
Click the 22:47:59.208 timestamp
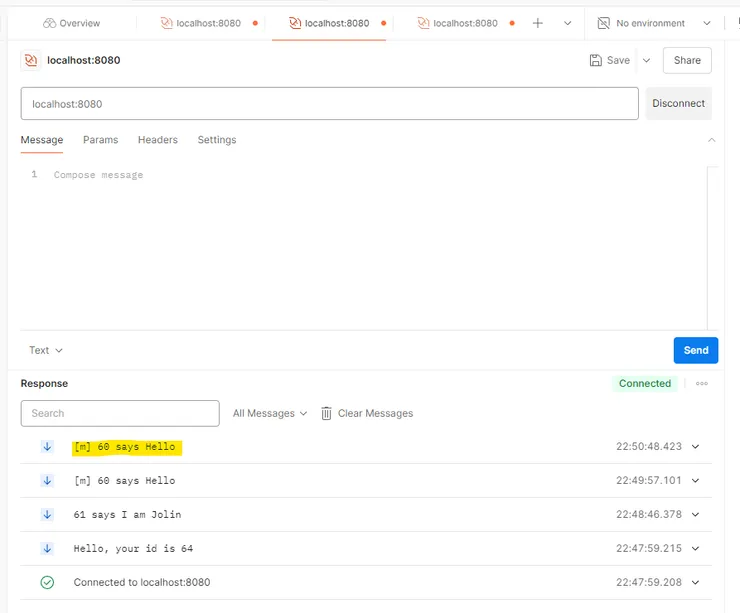(648, 582)
